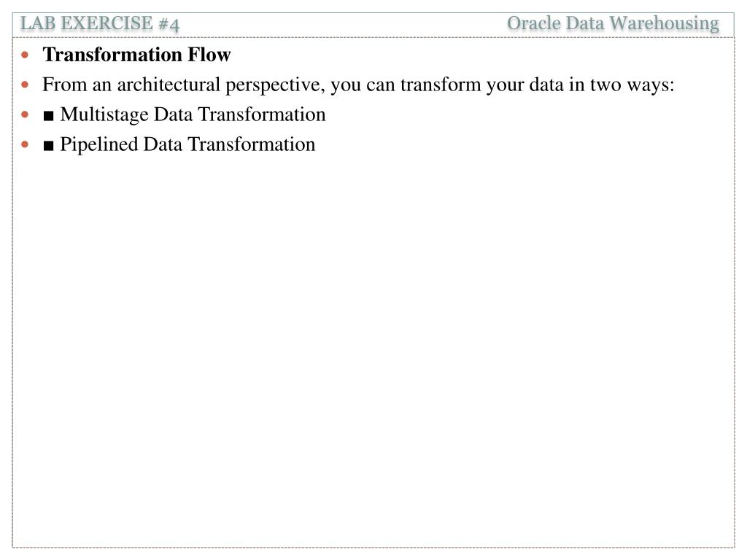747x560 pixels.
Task: Click the Oracle Data Warehousing title
Action: coord(613,23)
